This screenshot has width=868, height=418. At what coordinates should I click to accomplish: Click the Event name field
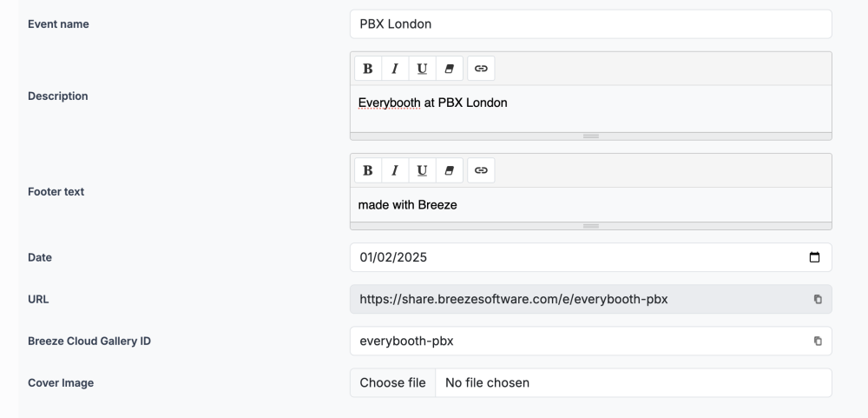590,24
